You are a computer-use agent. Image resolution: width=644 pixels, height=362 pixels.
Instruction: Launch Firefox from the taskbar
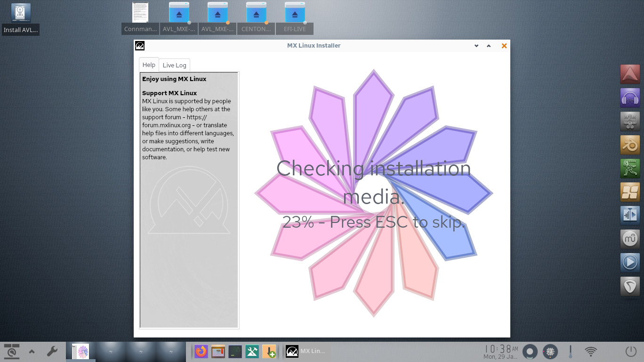pos(201,352)
